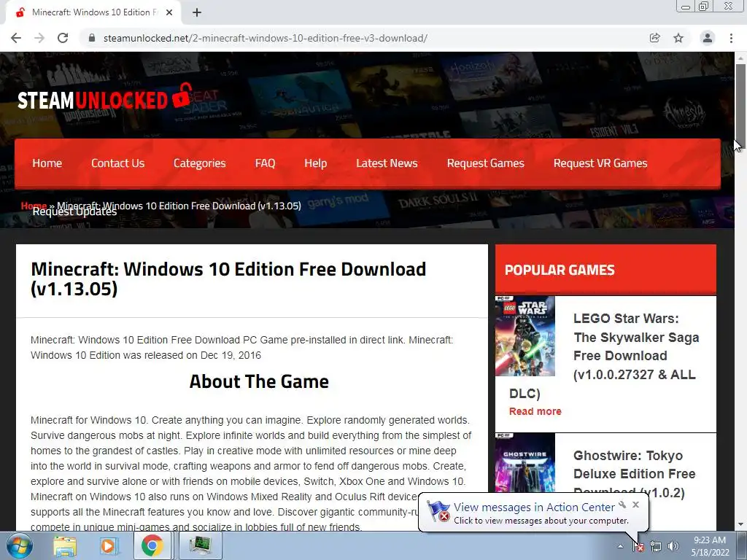Image resolution: width=747 pixels, height=560 pixels.
Task: Open Help in the red navigation bar
Action: 315,163
